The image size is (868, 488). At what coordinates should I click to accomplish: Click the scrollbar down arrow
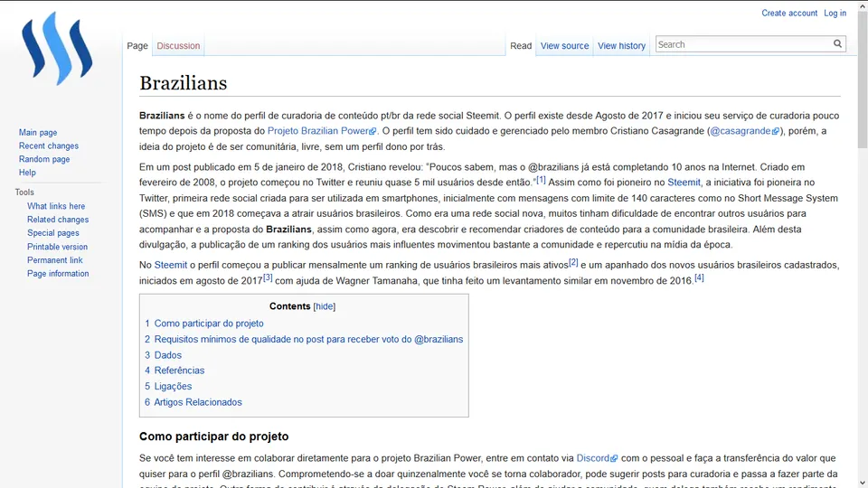(x=863, y=483)
